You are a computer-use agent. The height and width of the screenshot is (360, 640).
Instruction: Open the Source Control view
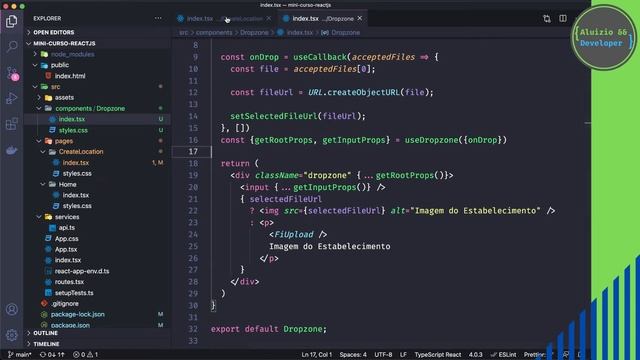[12, 73]
